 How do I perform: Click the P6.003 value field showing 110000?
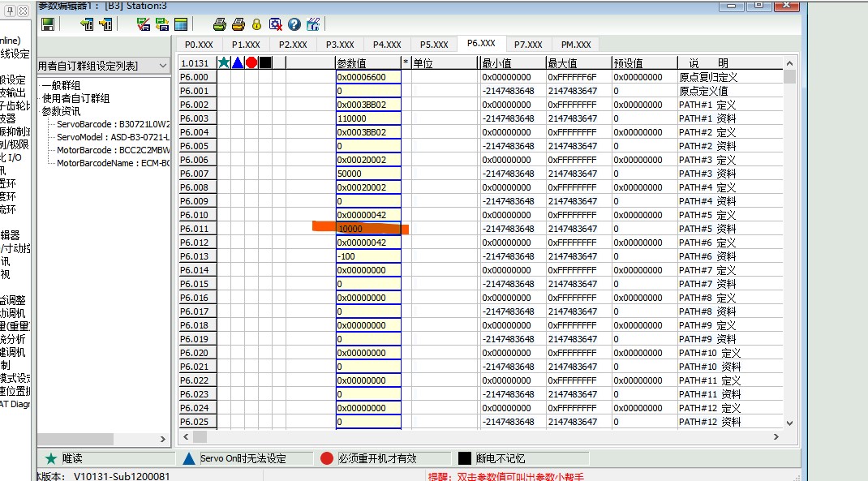(367, 118)
